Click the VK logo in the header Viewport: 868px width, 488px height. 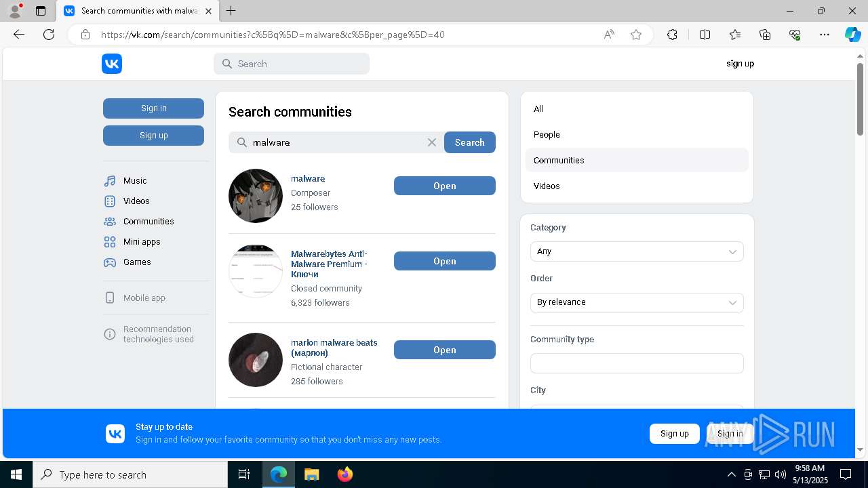[x=112, y=64]
